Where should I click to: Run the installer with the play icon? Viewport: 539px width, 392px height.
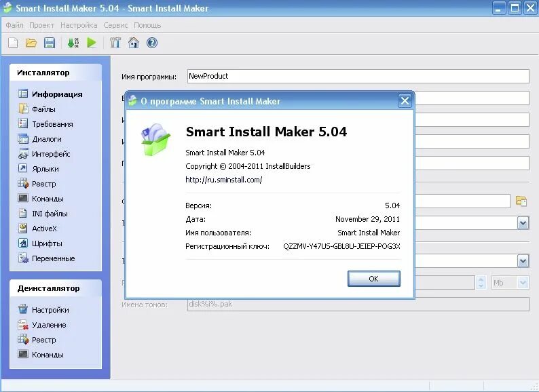click(x=92, y=43)
